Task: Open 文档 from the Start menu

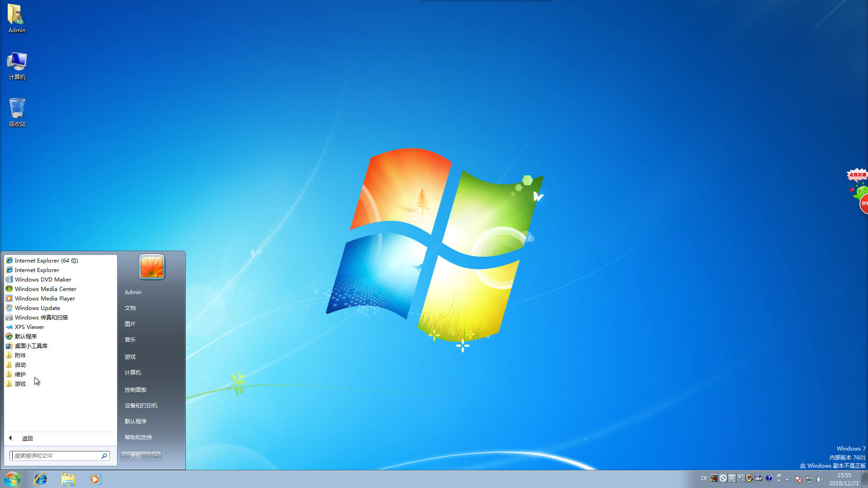Action: tap(130, 308)
